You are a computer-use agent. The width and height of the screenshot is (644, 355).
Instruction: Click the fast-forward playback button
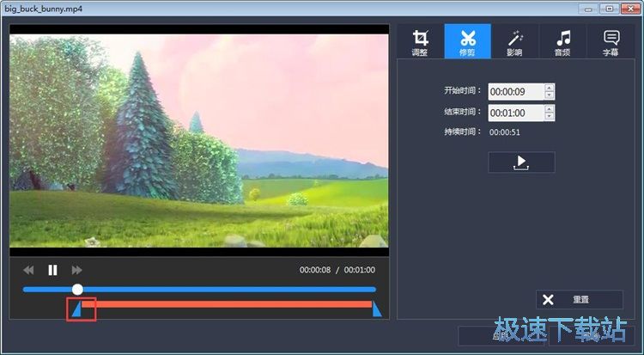click(76, 270)
